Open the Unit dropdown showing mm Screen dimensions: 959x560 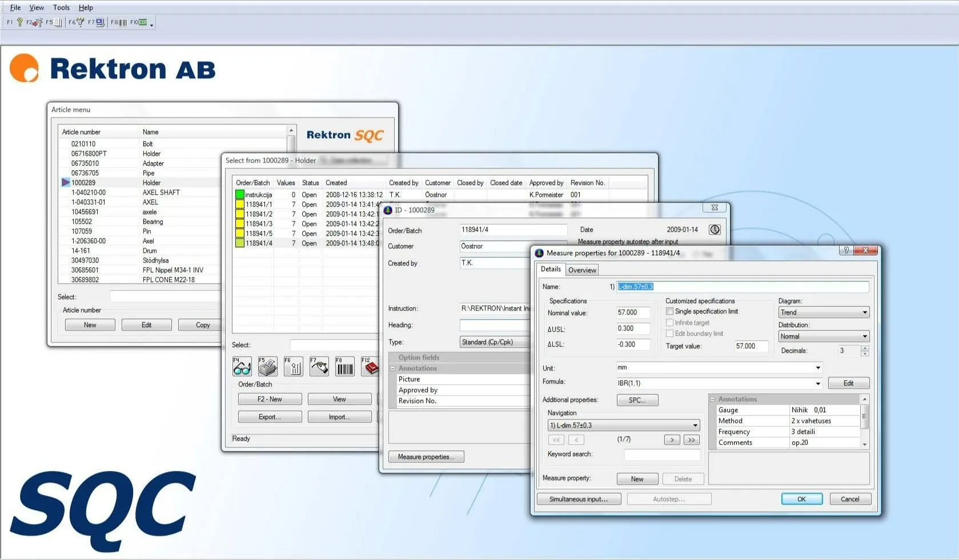(720, 368)
